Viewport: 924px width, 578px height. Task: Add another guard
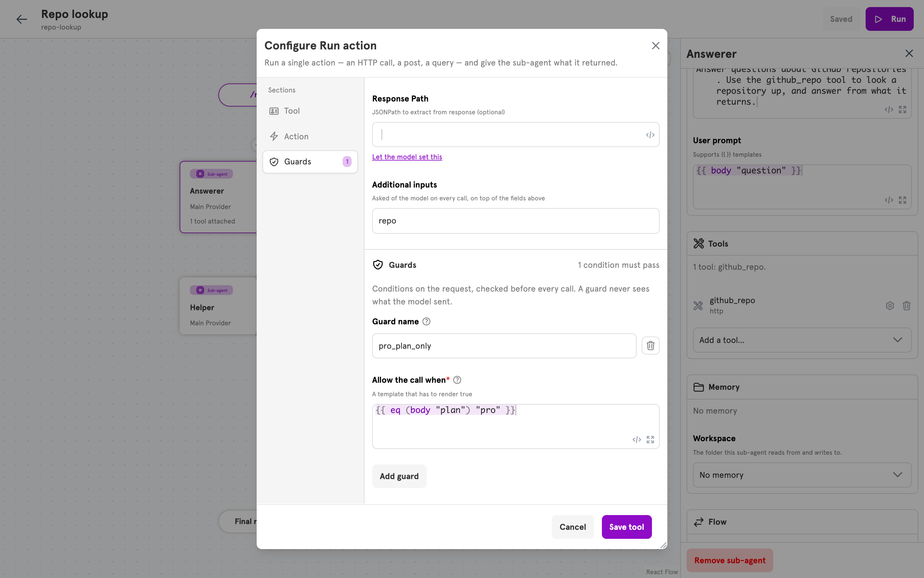click(x=399, y=476)
